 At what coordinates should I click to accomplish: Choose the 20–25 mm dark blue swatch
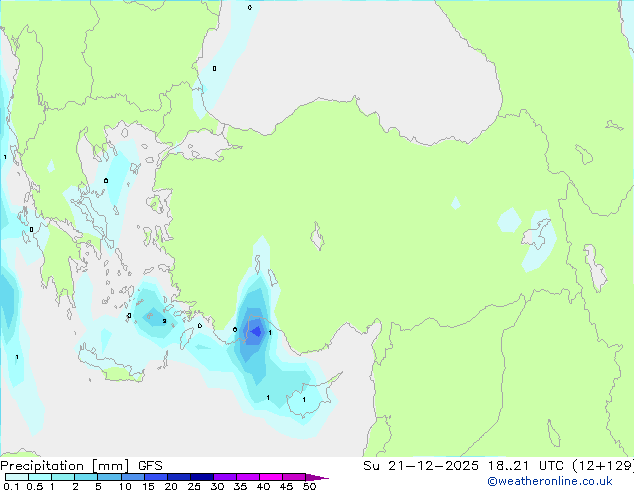point(179,477)
